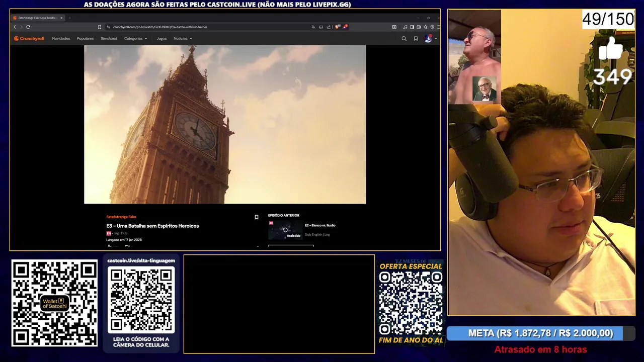This screenshot has height=362, width=644.
Task: Add episode to watchlist with bookmark icon
Action: pos(256,217)
